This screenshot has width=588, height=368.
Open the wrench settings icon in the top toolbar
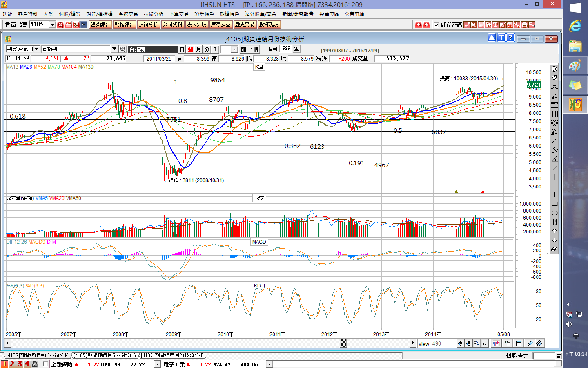[517, 25]
